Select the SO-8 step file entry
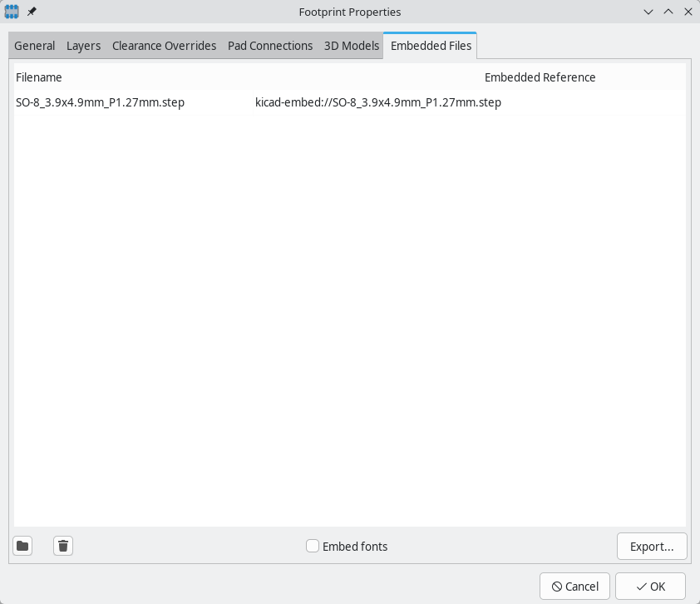 [x=101, y=102]
